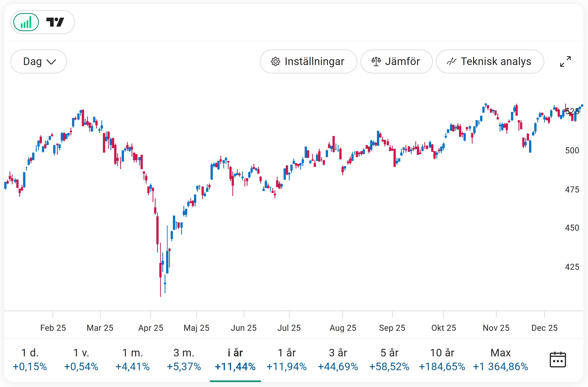Open Teknisk analys tools

point(490,61)
